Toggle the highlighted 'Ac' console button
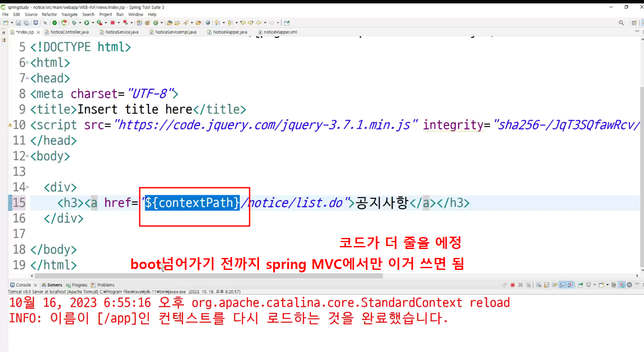644x352 pixels. coord(622,285)
